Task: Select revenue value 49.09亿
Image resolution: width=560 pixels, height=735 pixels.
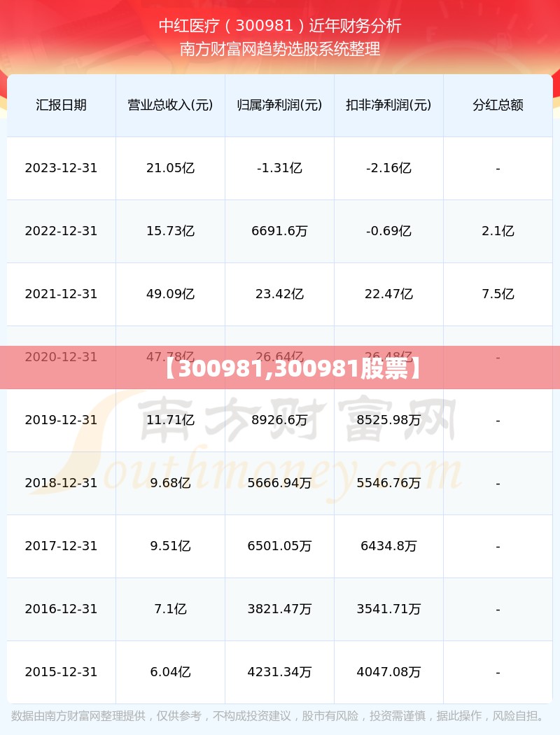Action: [171, 294]
